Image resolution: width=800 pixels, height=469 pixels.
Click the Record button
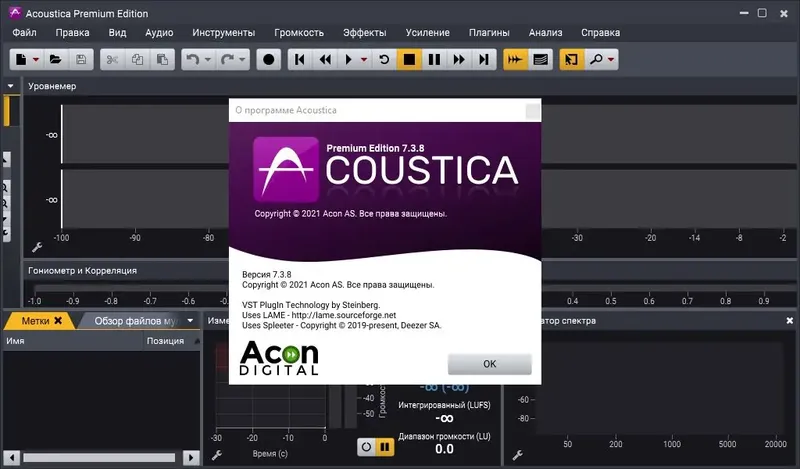click(x=269, y=60)
